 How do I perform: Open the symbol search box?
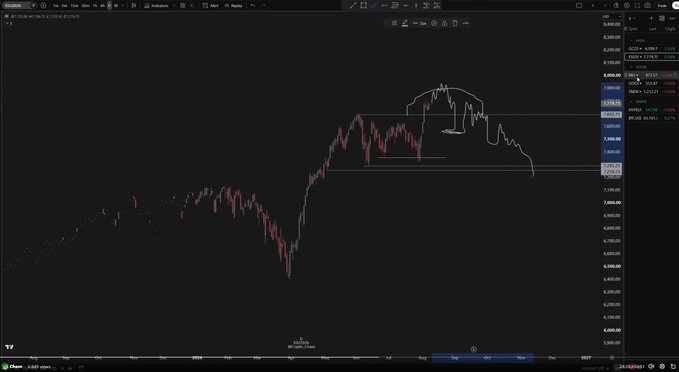16,6
